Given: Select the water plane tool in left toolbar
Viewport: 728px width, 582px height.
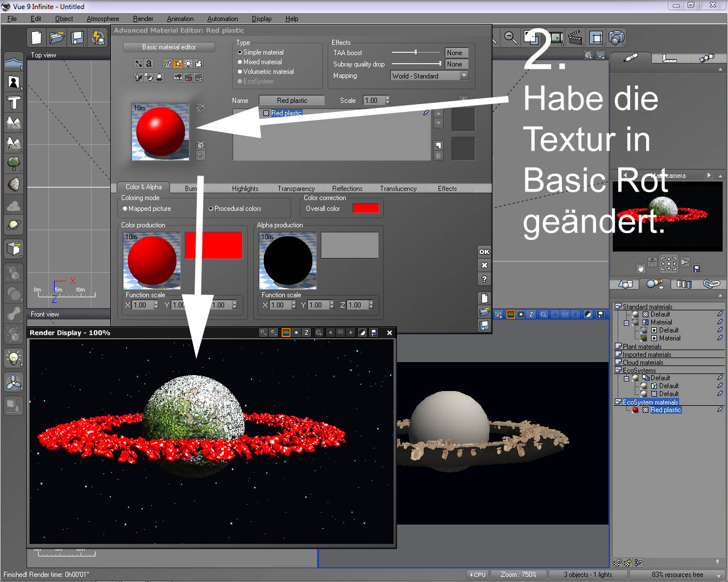Looking at the screenshot, I should (14, 62).
